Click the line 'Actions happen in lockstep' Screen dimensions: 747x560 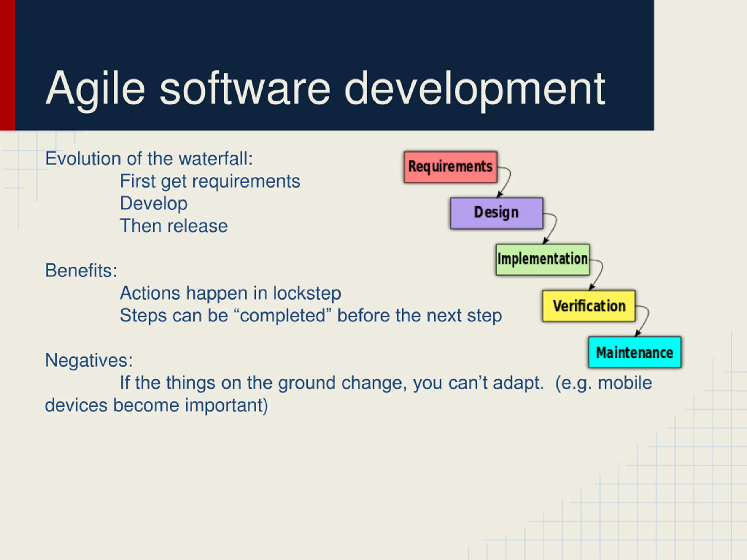(230, 293)
